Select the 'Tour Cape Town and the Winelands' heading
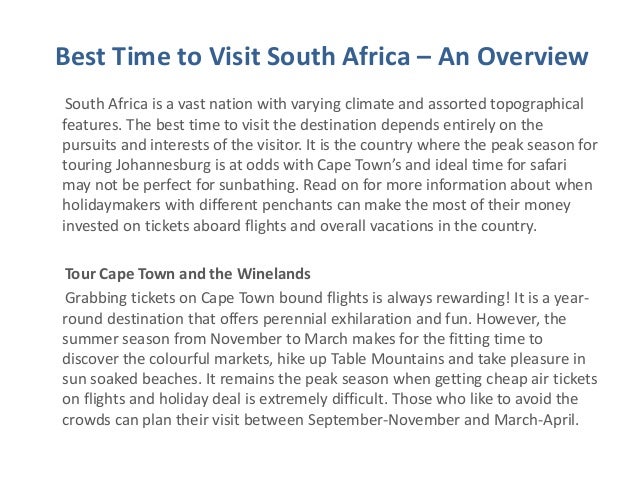 point(188,274)
